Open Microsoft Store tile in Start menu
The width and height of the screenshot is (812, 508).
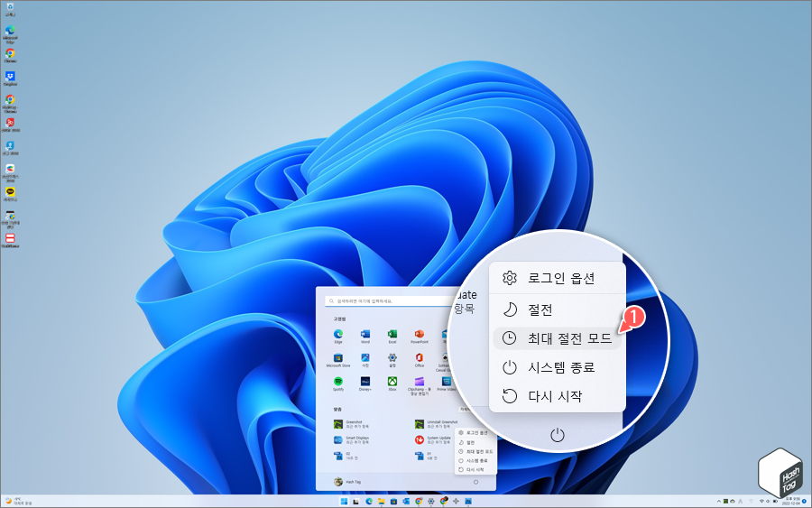338,360
